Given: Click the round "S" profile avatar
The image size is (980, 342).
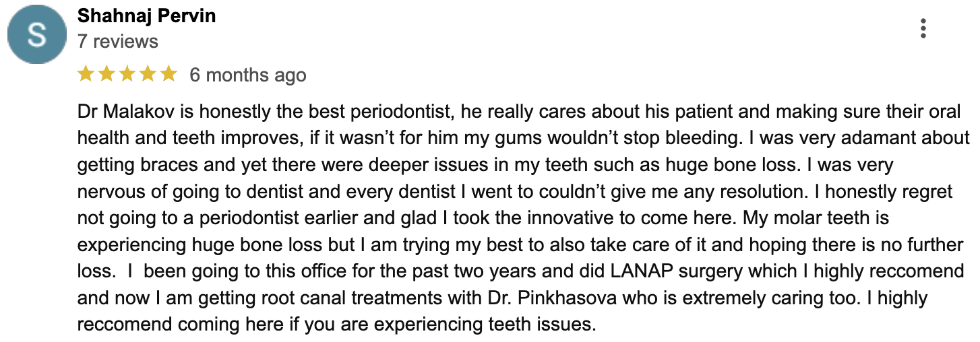Looking at the screenshot, I should (x=36, y=35).
